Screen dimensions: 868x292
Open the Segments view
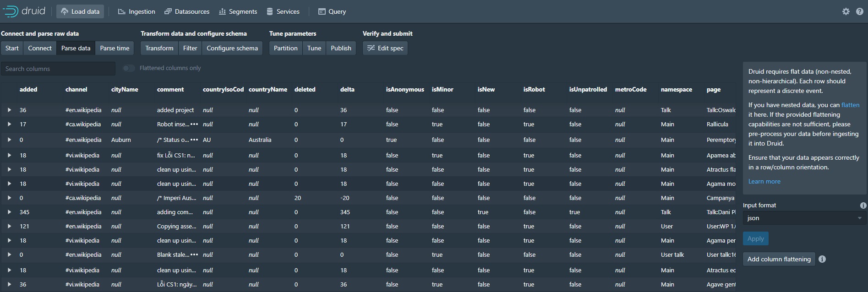pos(238,11)
